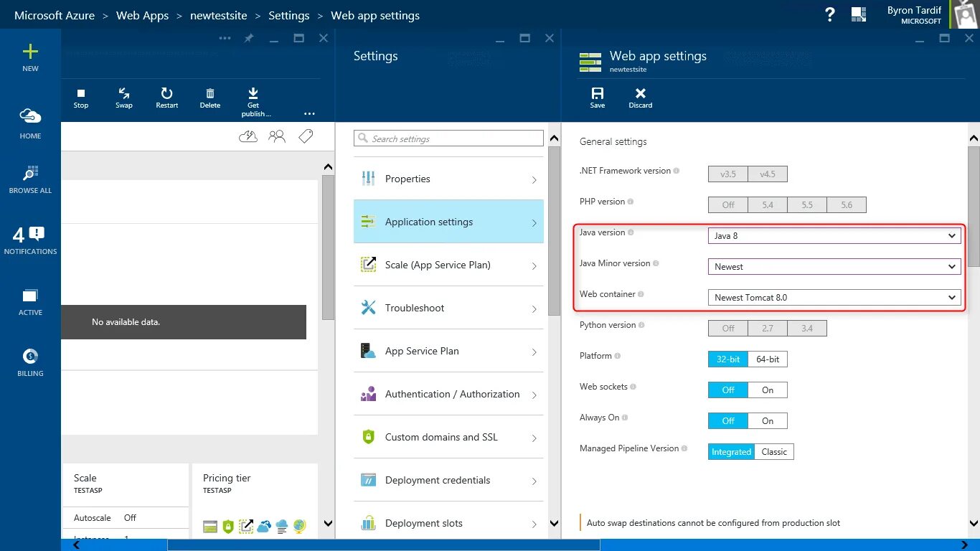Set PHP version to 5.5
This screenshot has width=980, height=551.
coord(807,204)
